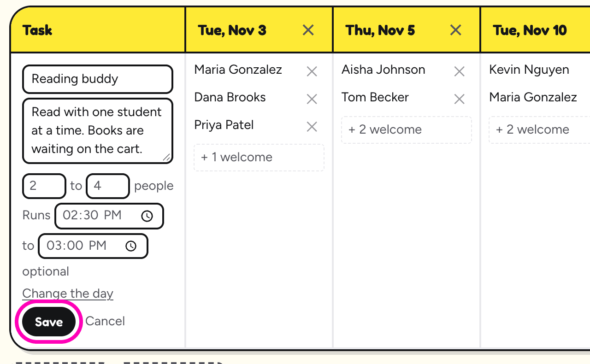Remove the Tue, Nov 3 date column

[308, 30]
